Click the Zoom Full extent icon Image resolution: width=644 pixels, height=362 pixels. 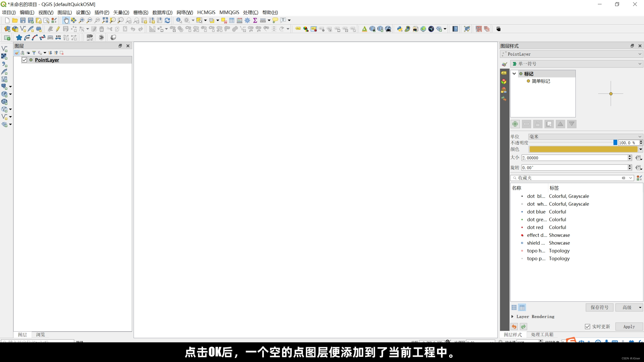coord(105,20)
